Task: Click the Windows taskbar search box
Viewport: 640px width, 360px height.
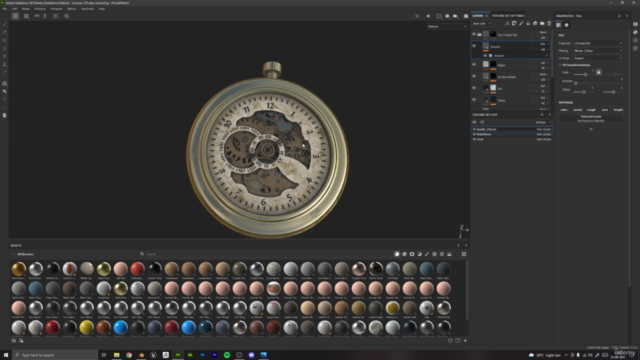Action: [x=55, y=355]
